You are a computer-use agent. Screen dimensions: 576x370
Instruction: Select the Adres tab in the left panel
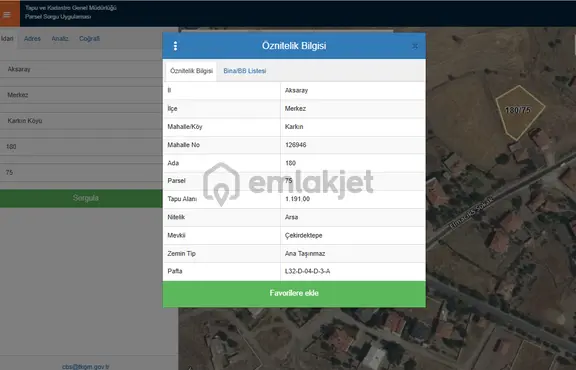32,39
